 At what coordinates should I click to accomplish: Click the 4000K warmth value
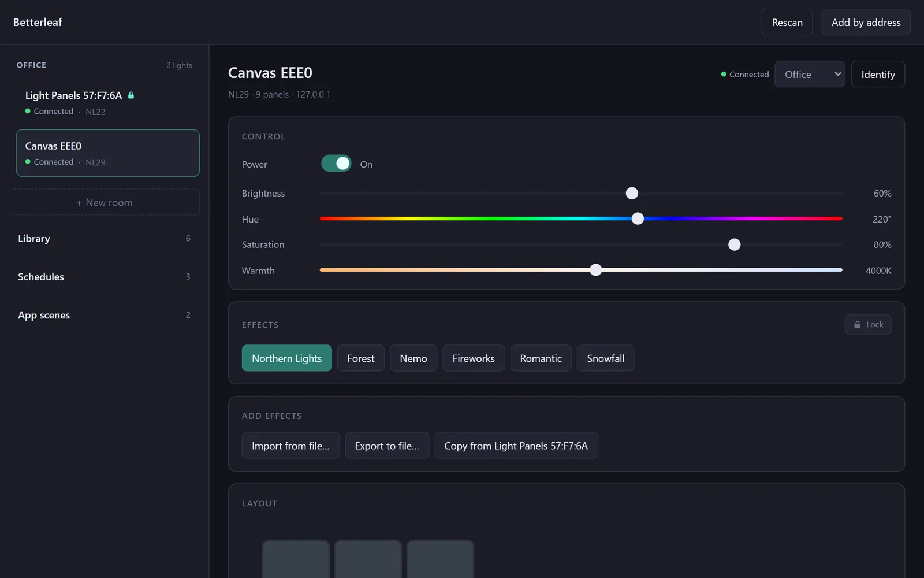[x=878, y=271]
